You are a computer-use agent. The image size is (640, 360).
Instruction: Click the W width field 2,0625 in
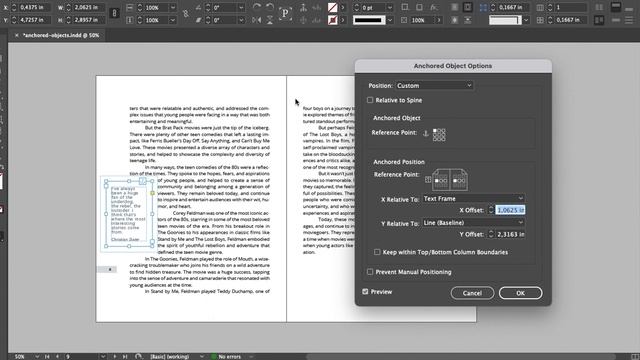pyautogui.click(x=89, y=7)
